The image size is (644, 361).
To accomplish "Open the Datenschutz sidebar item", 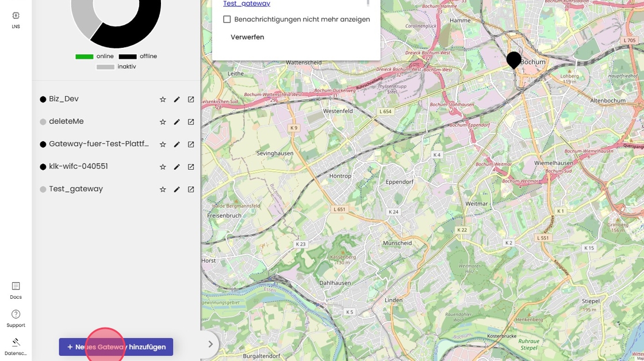I will click(16, 346).
